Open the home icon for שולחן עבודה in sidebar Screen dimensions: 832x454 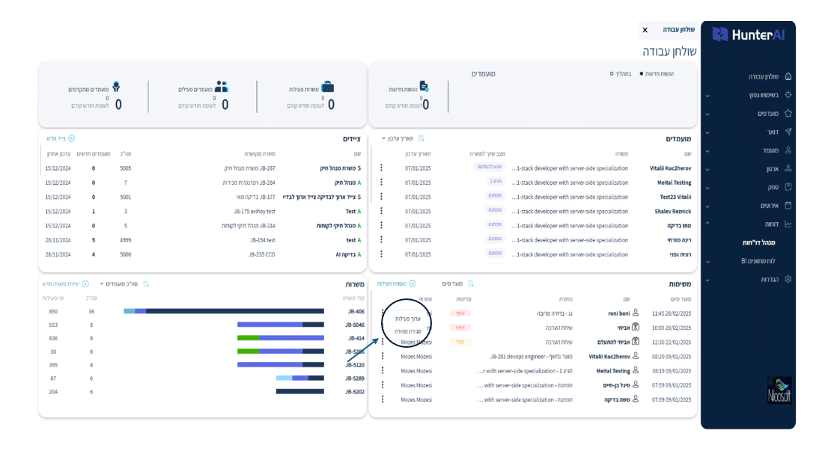(788, 76)
